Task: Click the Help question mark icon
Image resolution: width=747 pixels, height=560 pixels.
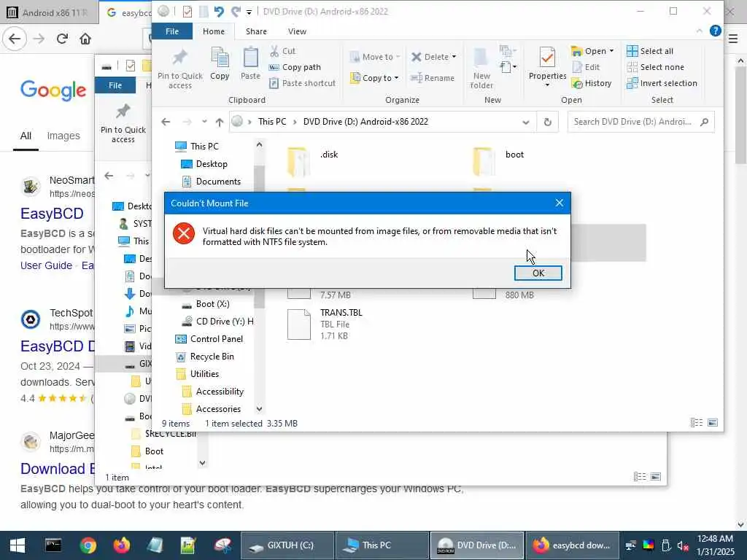Action: 715,31
